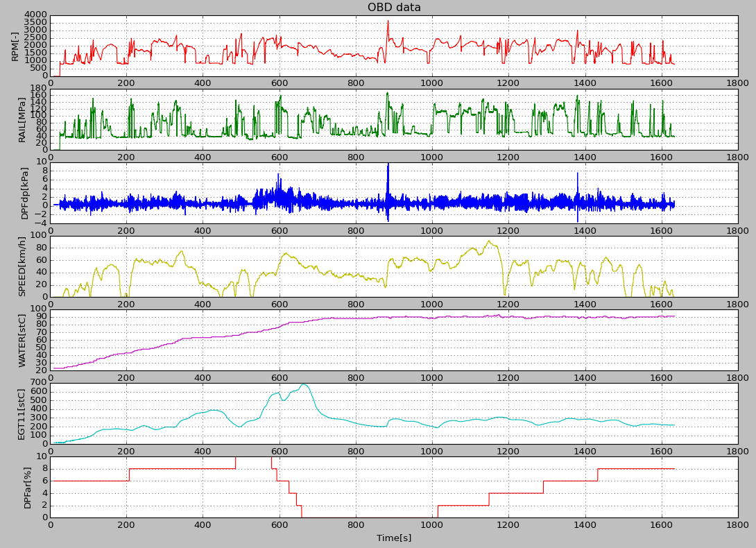Select the "50" tick on the WATER axis

click(42, 348)
